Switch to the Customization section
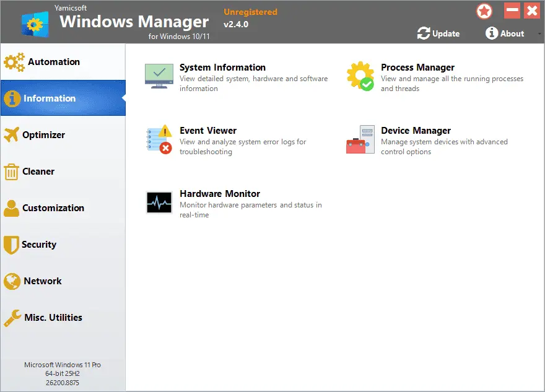The height and width of the screenshot is (392, 545). click(x=63, y=208)
